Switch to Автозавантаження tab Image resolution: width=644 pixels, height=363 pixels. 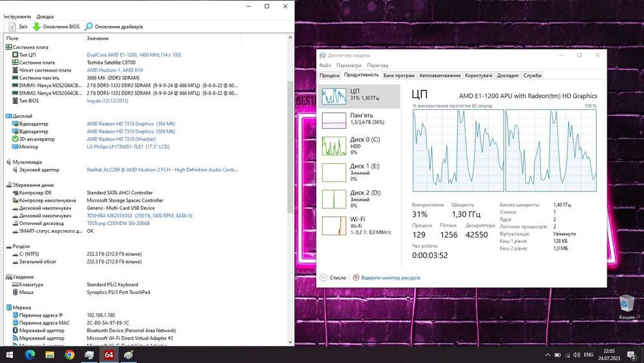point(439,75)
